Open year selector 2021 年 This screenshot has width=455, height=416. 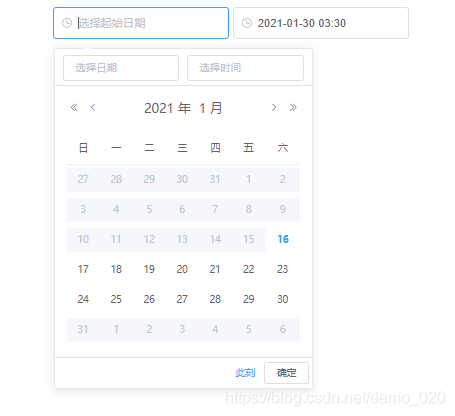click(167, 108)
